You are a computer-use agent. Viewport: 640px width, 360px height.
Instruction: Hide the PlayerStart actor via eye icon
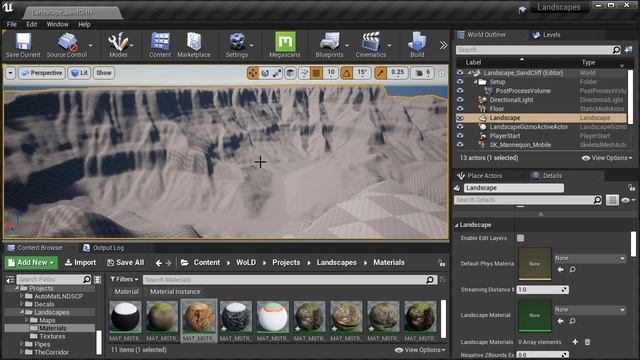[x=460, y=136]
